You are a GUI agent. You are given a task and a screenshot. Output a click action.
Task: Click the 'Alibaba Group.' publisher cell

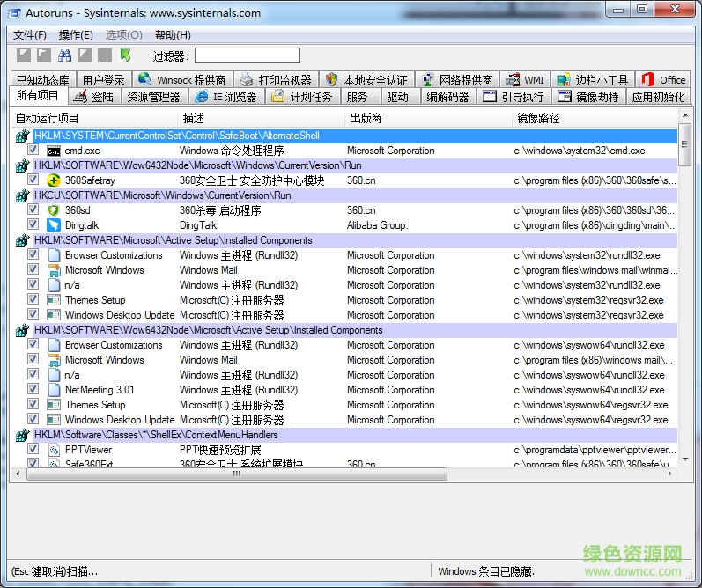coord(377,225)
